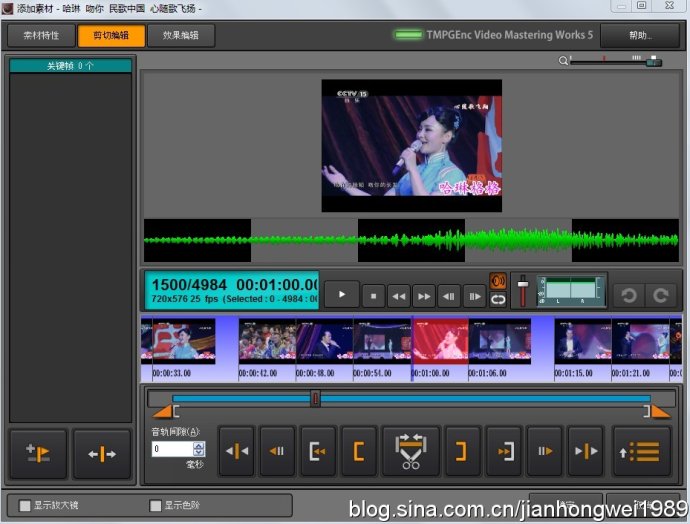Toggle loop playback button
690x524 pixels.
point(497,300)
